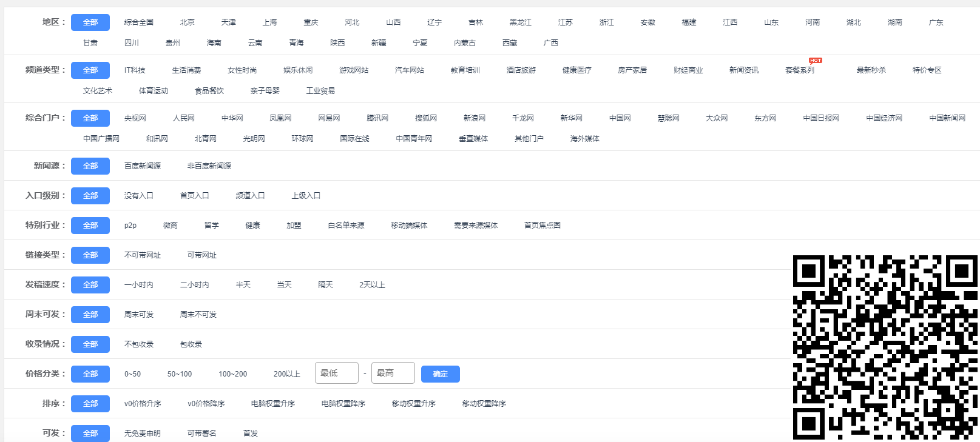Sort by v0价格升序
The height and width of the screenshot is (442, 980).
pyautogui.click(x=143, y=404)
